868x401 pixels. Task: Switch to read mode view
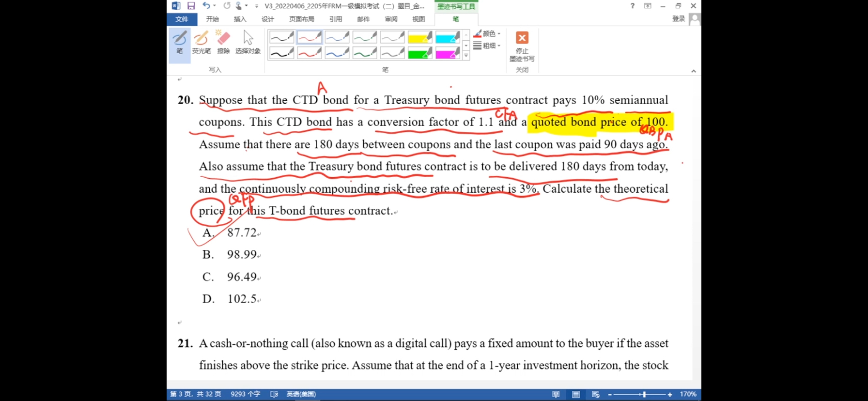tap(556, 394)
